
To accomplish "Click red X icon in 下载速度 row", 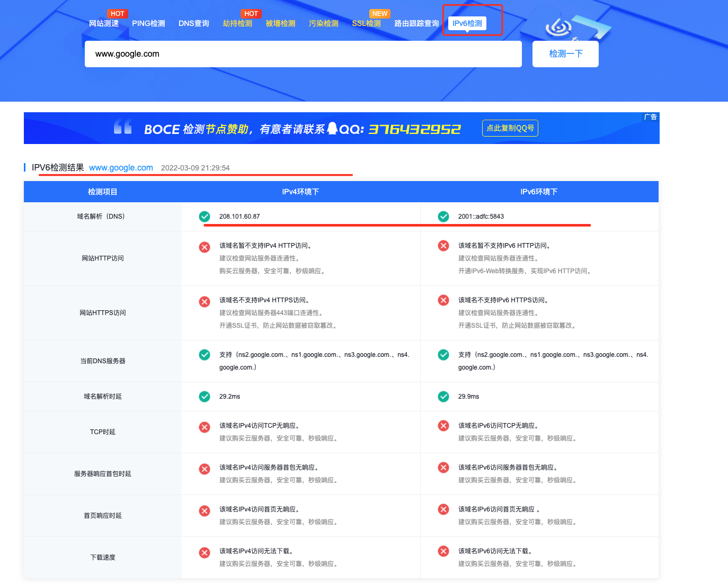I will click(205, 552).
